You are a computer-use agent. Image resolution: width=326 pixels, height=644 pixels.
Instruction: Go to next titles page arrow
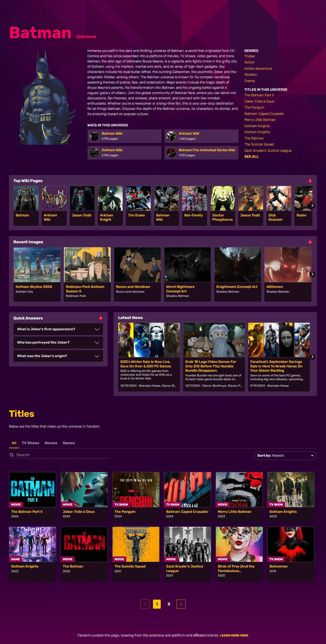click(x=181, y=604)
